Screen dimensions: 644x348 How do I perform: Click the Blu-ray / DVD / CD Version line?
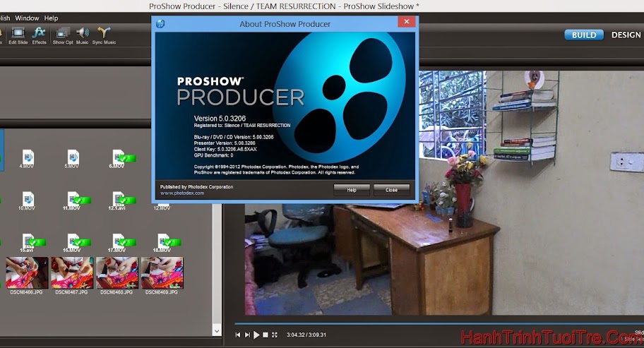point(234,137)
